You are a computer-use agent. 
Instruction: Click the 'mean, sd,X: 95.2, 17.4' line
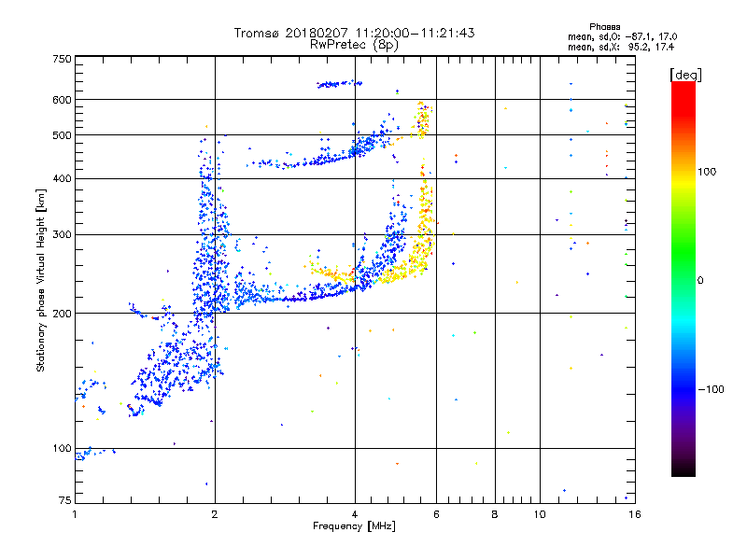pos(621,47)
